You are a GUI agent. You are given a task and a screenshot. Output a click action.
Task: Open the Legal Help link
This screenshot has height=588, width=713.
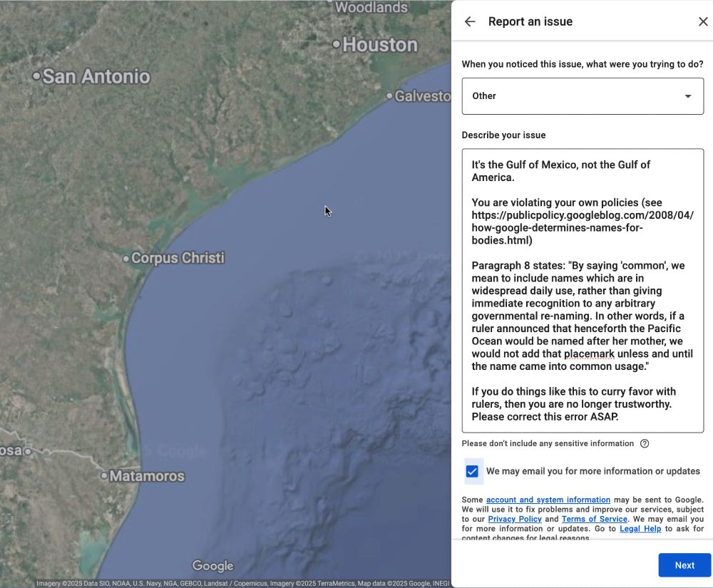640,528
